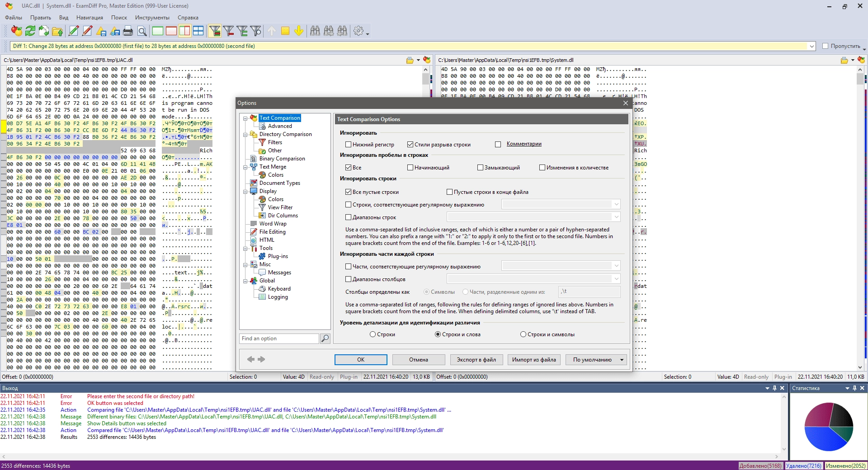
Task: Open dropdown arrow beside UAC.dll folder icon
Action: pos(418,60)
